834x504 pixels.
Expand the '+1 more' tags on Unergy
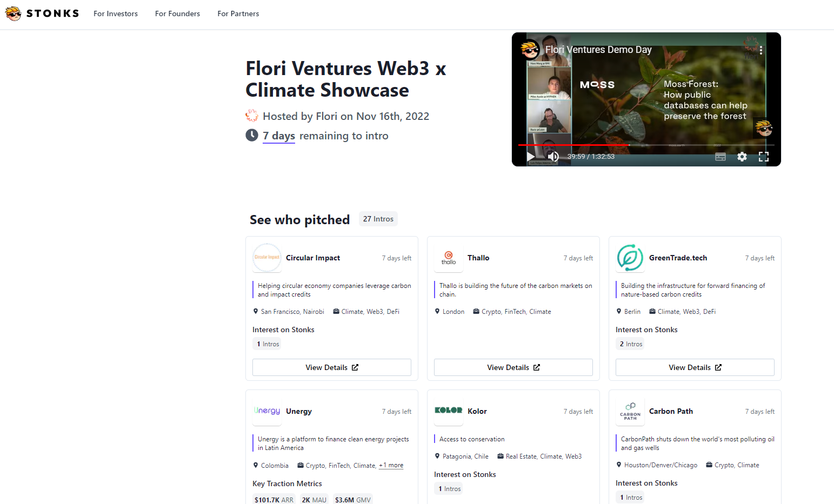click(391, 465)
